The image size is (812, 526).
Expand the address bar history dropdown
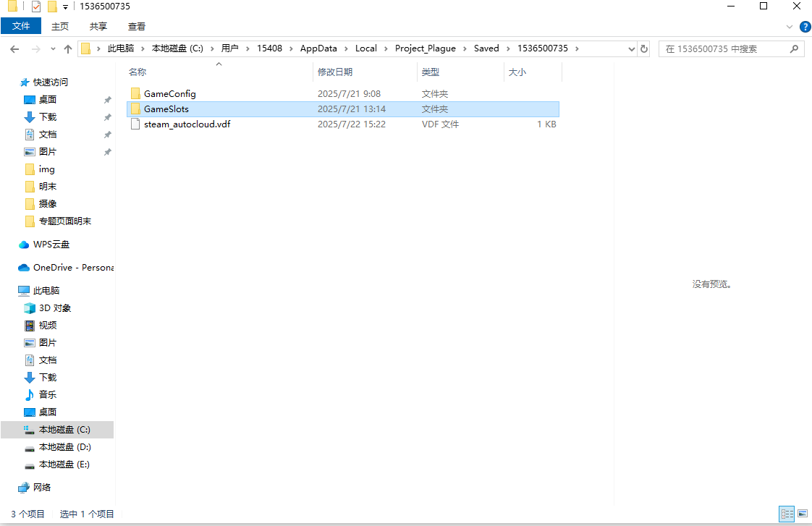[x=631, y=48]
